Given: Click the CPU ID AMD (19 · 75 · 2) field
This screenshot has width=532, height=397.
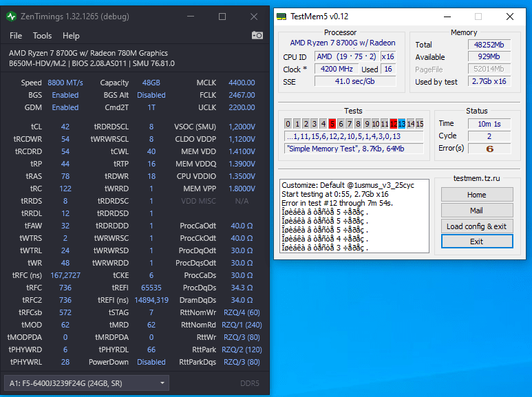Looking at the screenshot, I should pos(346,56).
